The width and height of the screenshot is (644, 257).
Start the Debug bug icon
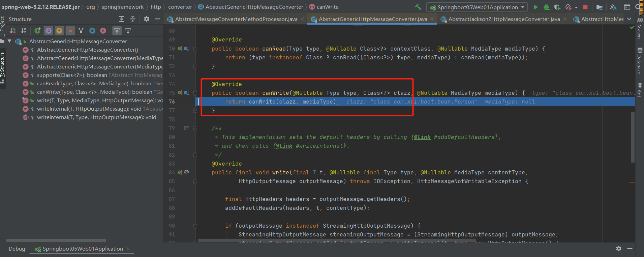pyautogui.click(x=546, y=7)
